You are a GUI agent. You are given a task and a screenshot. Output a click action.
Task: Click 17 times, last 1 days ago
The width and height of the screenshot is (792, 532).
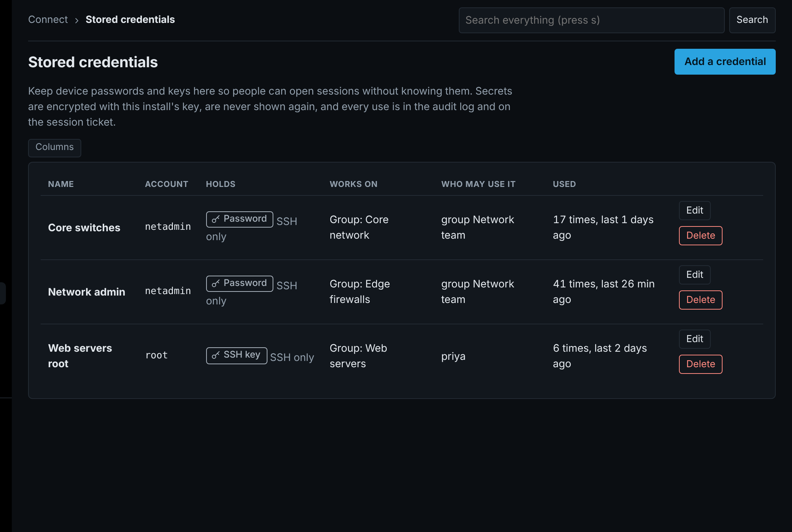[603, 227]
